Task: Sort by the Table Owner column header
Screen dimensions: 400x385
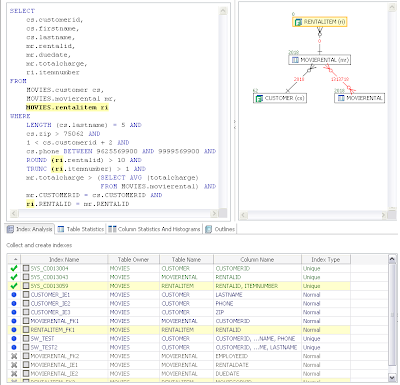Action: (x=133, y=259)
